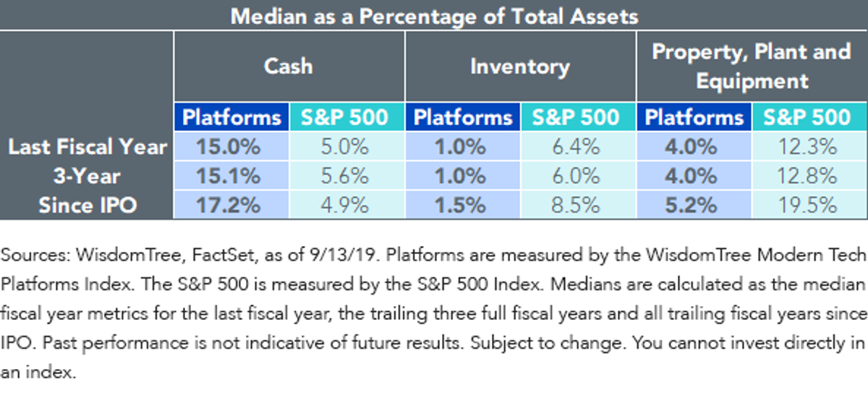Select S&P 500 subheader under Property

click(x=809, y=117)
